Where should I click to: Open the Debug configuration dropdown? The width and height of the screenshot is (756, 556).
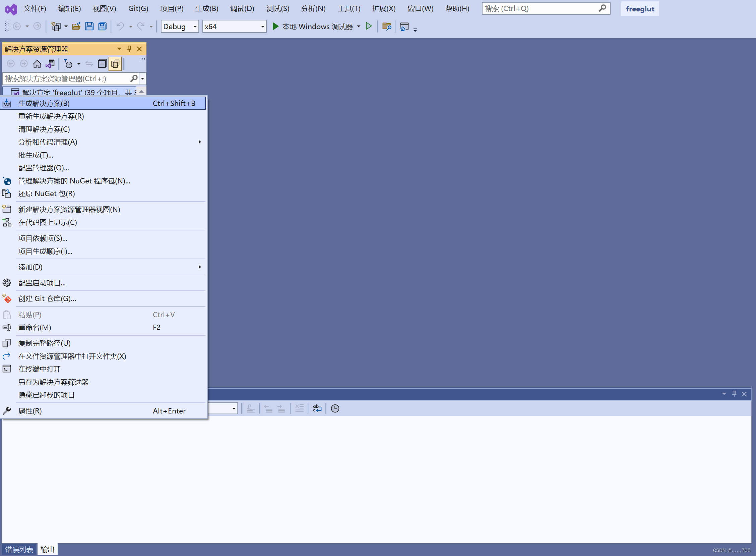(195, 26)
